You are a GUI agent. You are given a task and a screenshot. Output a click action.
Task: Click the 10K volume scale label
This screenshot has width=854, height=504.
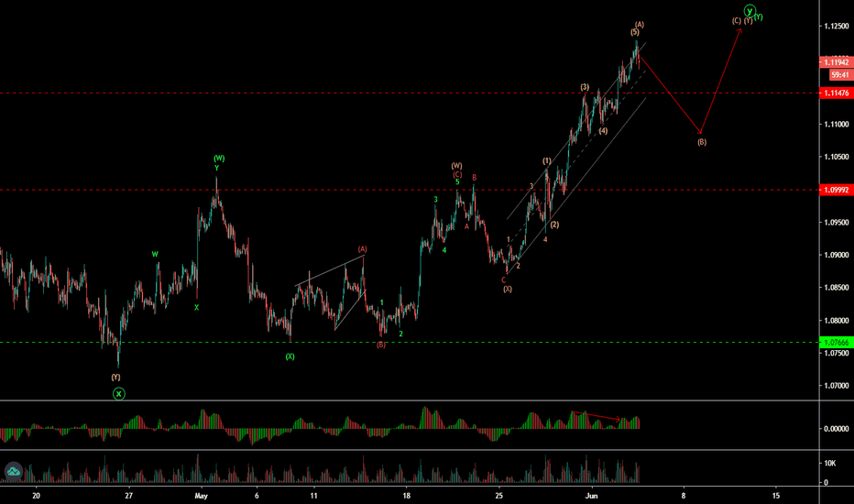[830, 463]
